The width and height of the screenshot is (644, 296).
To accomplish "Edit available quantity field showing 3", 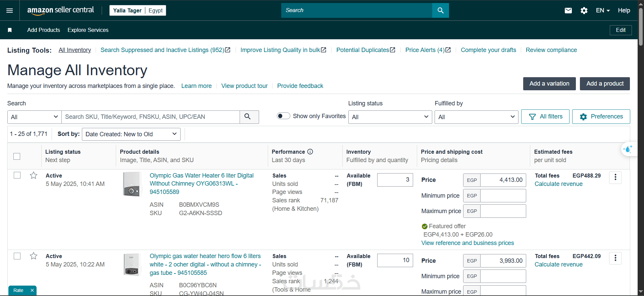I will click(x=395, y=180).
